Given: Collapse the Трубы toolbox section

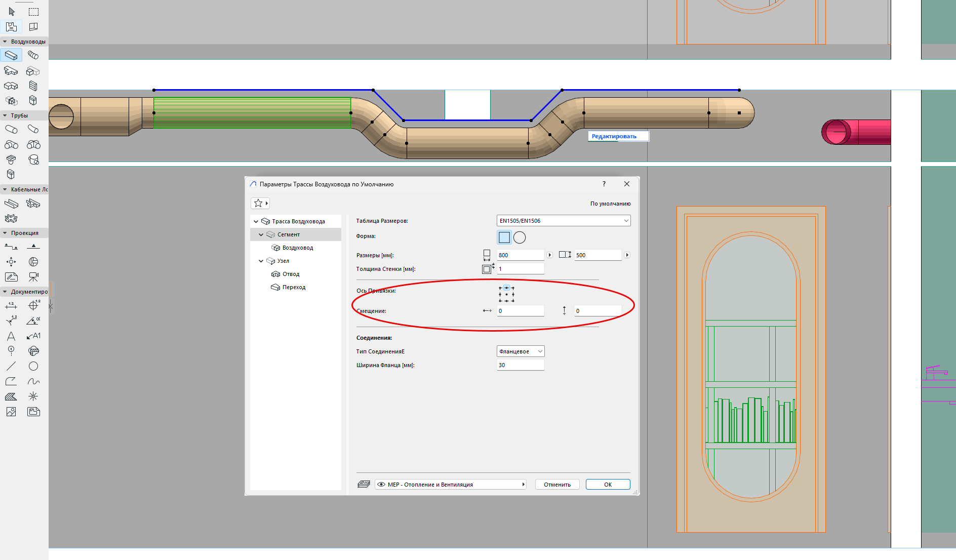Looking at the screenshot, I should tap(5, 115).
